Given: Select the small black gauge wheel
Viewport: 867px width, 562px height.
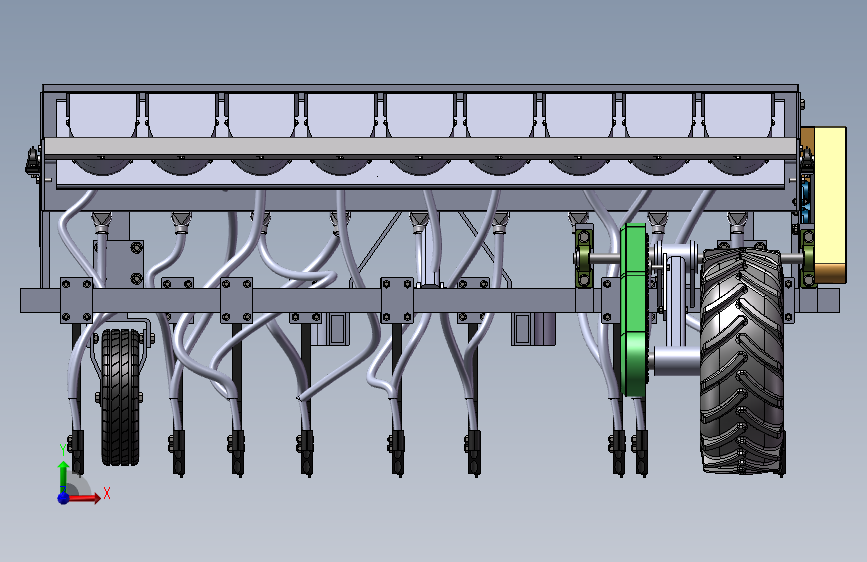Looking at the screenshot, I should click(121, 397).
